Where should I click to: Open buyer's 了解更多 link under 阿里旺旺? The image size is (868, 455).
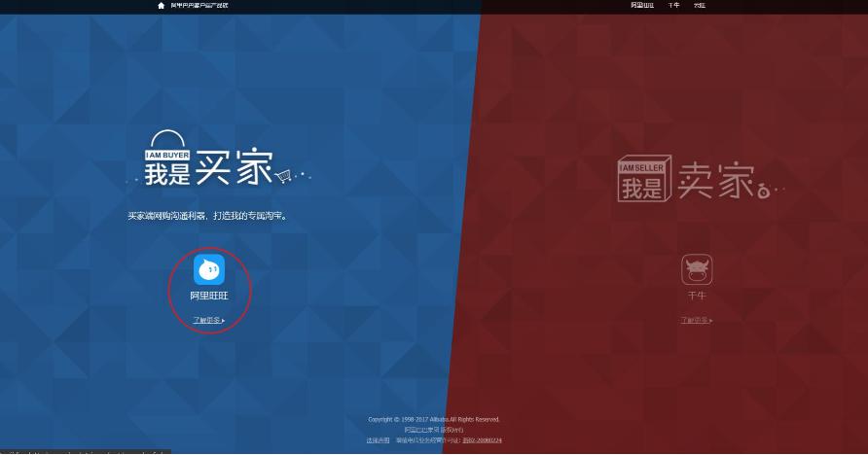208,320
